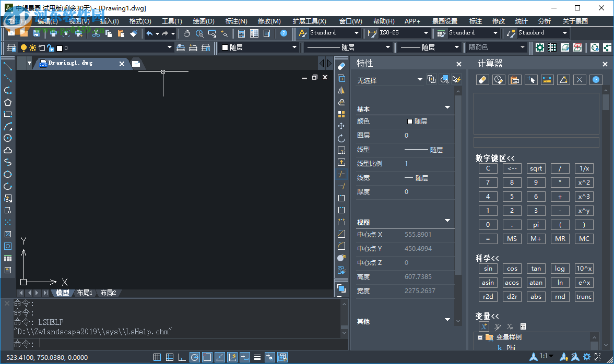Toggle ortho mode in status bar
Viewport: 614px width, 364px height.
(182, 357)
